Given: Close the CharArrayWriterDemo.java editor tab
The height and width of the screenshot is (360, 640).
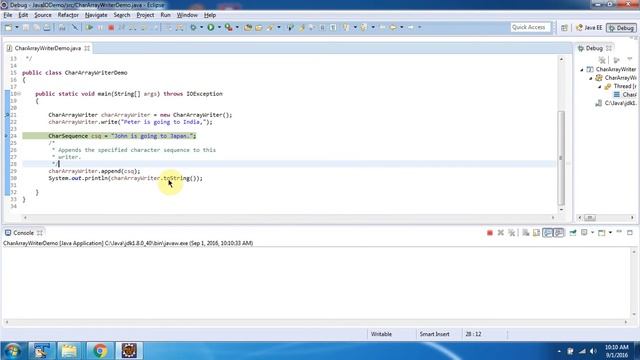Looking at the screenshot, I should [87, 48].
